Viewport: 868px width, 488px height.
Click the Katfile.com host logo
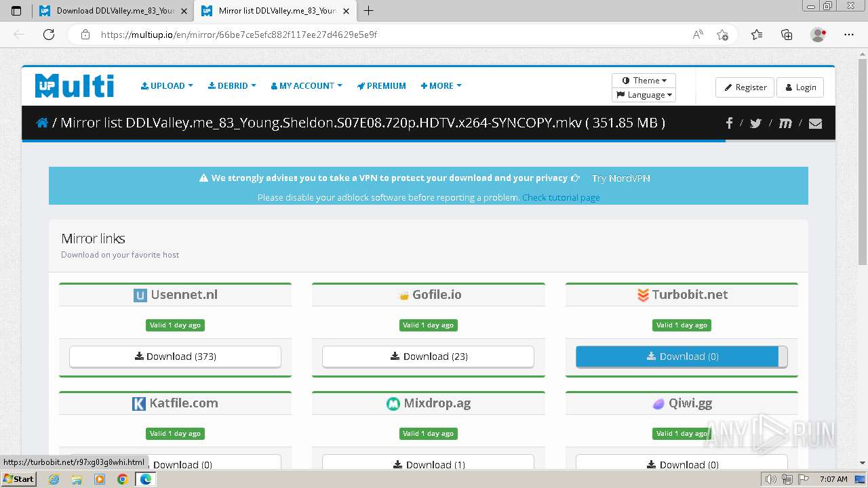point(138,403)
